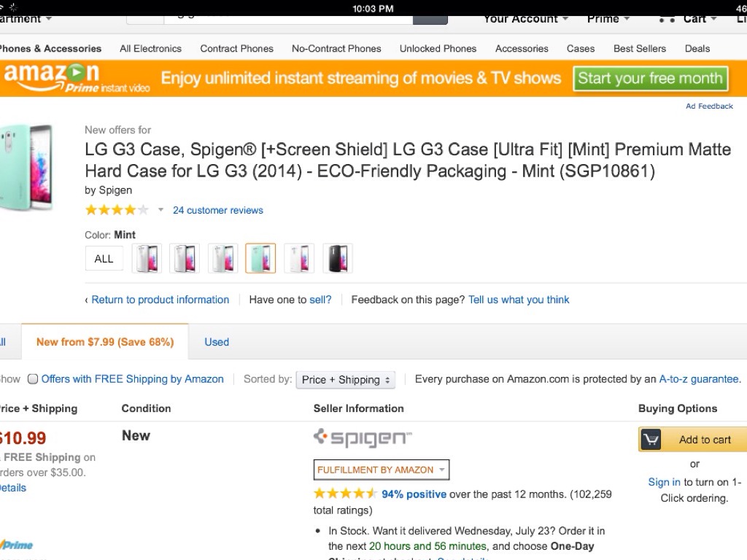747x560 pixels.
Task: Open the rating breakdown arrow beside stars
Action: pos(161,210)
